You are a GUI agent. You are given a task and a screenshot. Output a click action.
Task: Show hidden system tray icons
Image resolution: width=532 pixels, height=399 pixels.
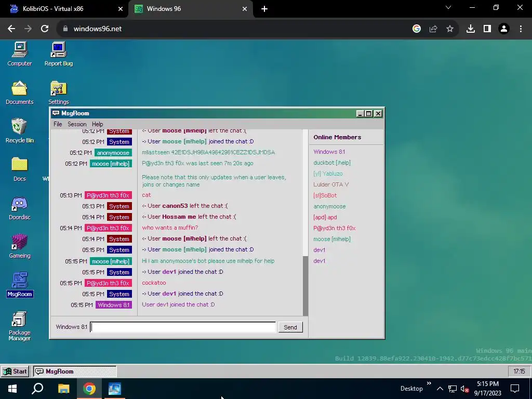point(440,389)
